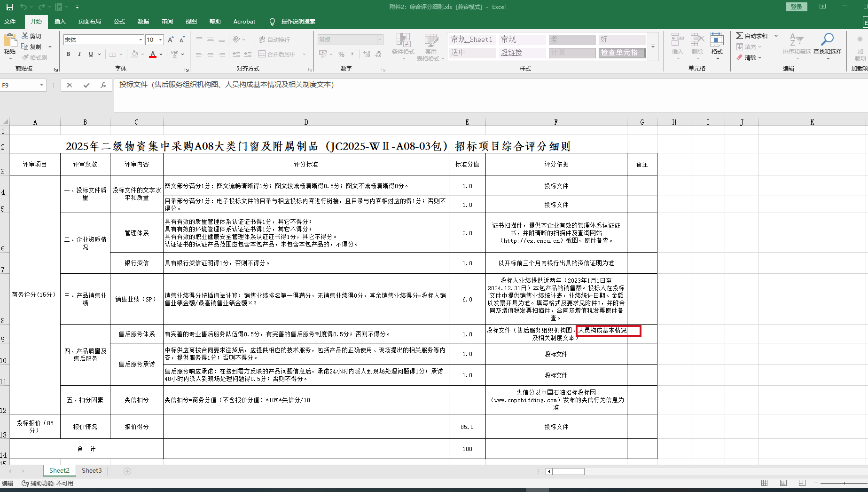Image resolution: width=868 pixels, height=492 pixels.
Task: Toggle middle vertical alignment
Action: (x=211, y=40)
